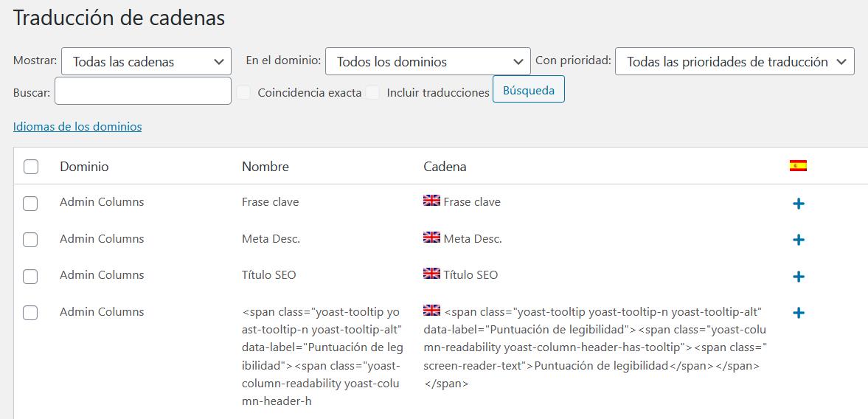The width and height of the screenshot is (868, 419).
Task: Check the Frase clave row checkbox
Action: 30,203
